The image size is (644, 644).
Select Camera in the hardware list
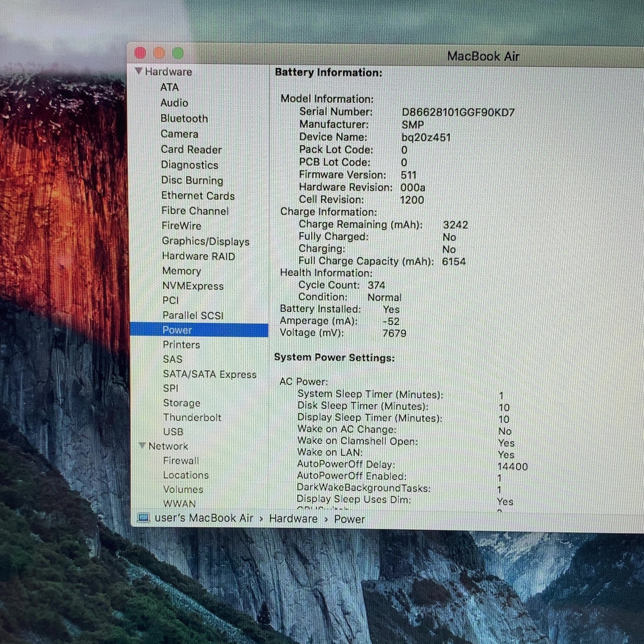coord(179,134)
